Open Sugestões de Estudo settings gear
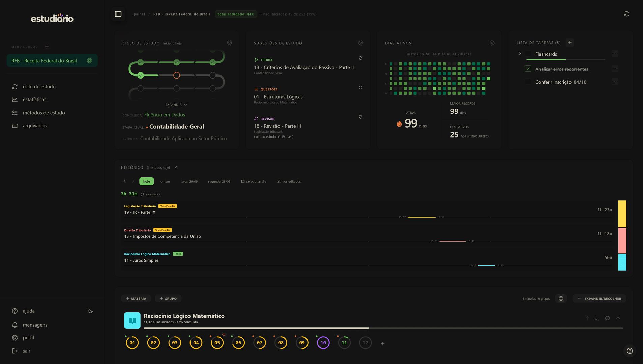The height and width of the screenshot is (364, 643). pos(361,43)
